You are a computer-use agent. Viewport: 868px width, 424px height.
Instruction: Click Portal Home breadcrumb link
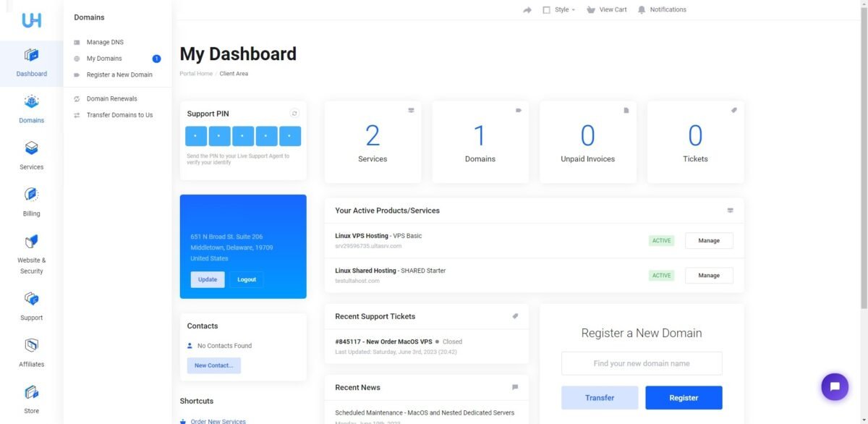(196, 74)
